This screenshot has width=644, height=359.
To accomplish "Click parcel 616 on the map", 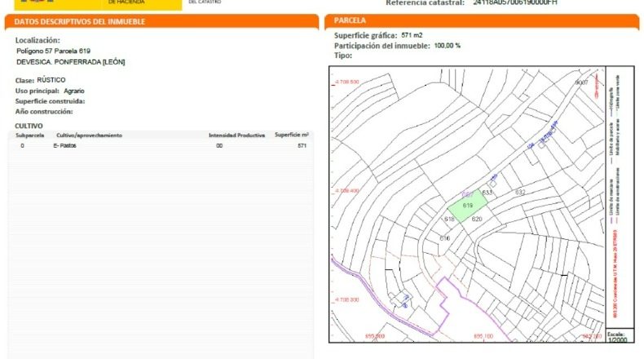I will click(x=445, y=238).
